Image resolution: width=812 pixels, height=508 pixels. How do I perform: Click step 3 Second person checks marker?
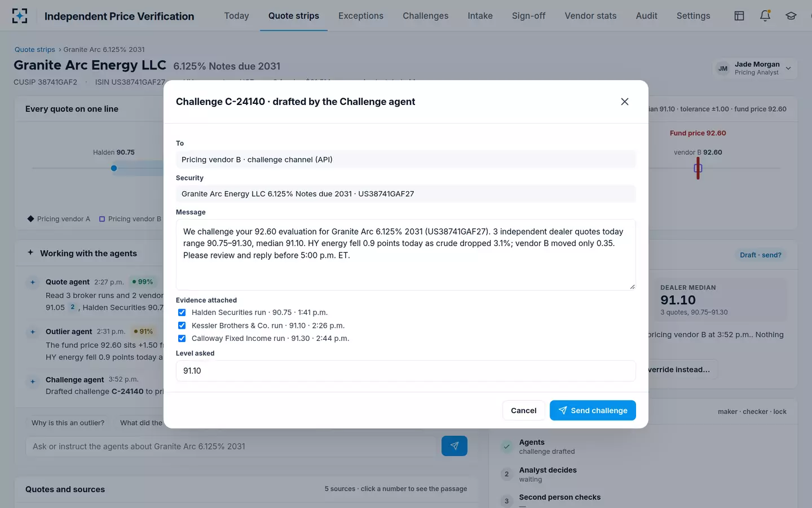(507, 501)
